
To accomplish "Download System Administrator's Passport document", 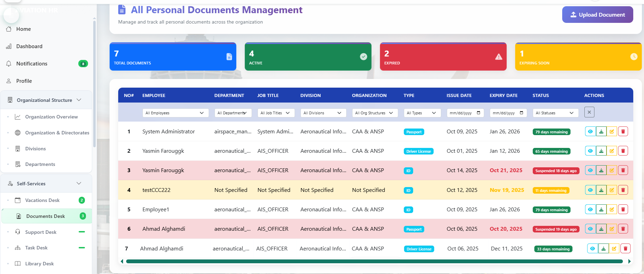I will coord(601,132).
